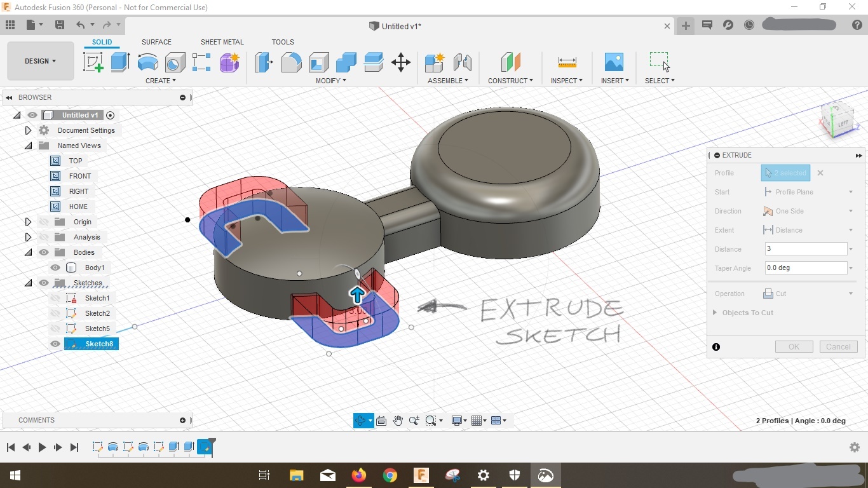Select the SOLID tab
This screenshot has width=868, height=488.
click(x=102, y=42)
